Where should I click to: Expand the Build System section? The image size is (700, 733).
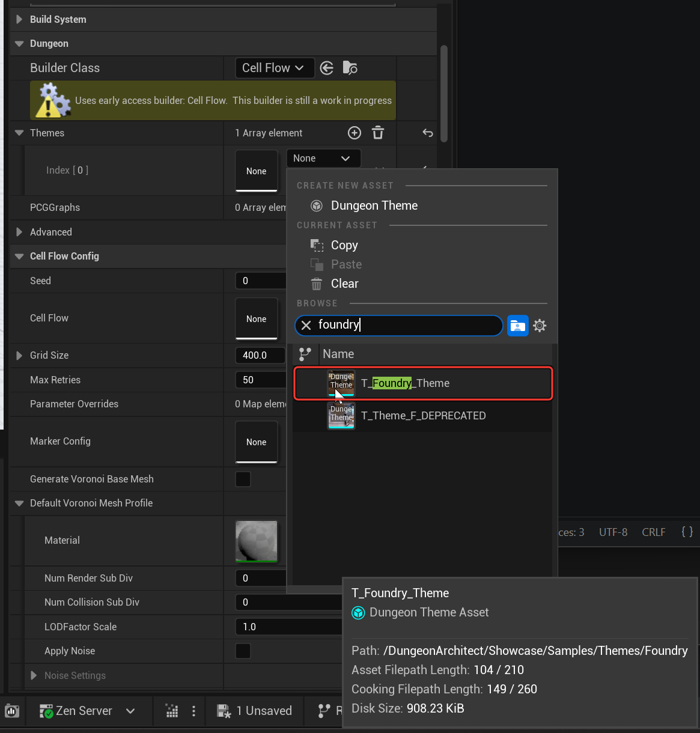click(x=19, y=19)
